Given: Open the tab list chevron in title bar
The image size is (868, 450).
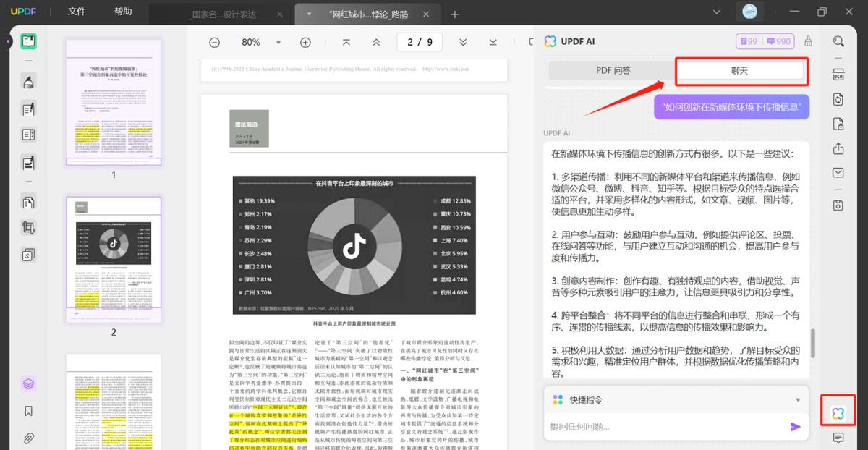Looking at the screenshot, I should pyautogui.click(x=717, y=12).
